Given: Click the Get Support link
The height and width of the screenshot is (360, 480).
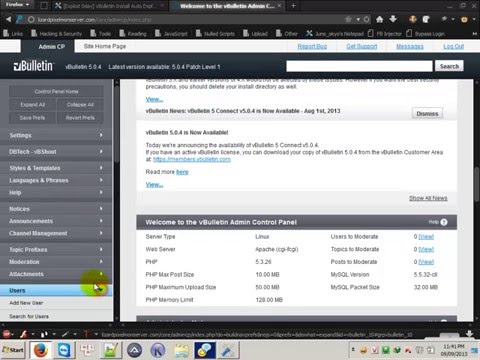Looking at the screenshot, I should 362,46.
